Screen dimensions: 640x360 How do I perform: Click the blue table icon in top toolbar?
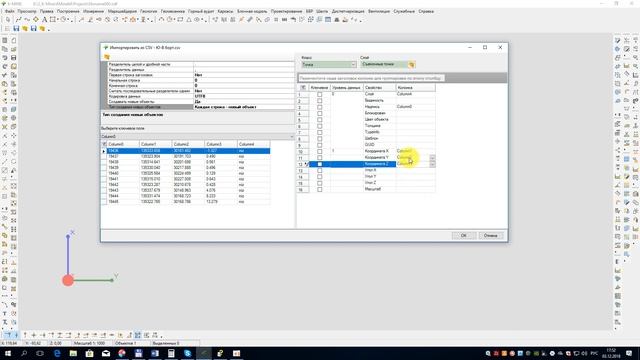(x=328, y=20)
